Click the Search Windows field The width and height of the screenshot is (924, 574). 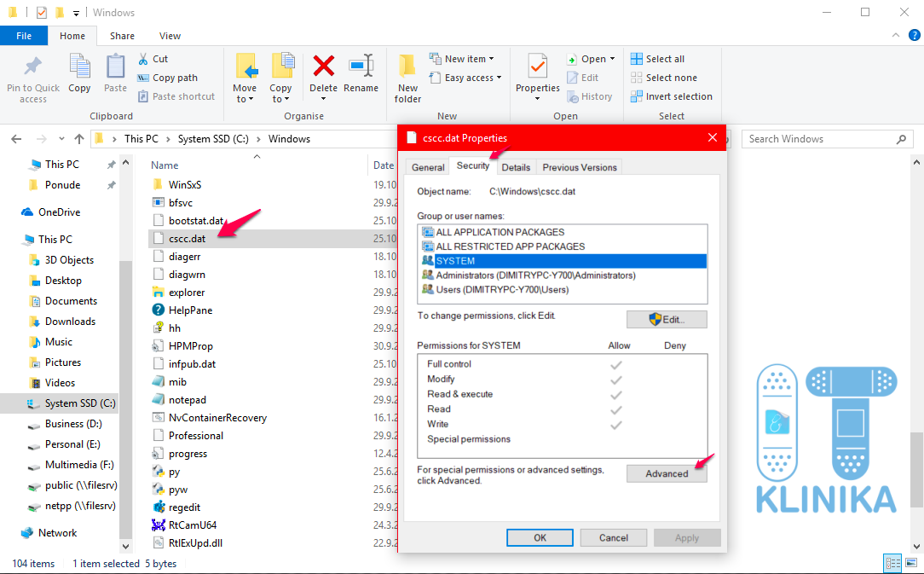(818, 139)
